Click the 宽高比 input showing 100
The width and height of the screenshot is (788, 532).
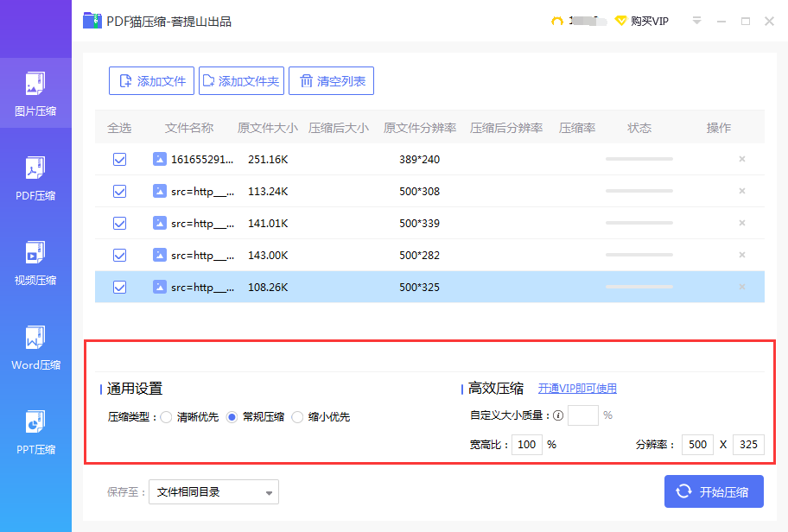point(527,445)
